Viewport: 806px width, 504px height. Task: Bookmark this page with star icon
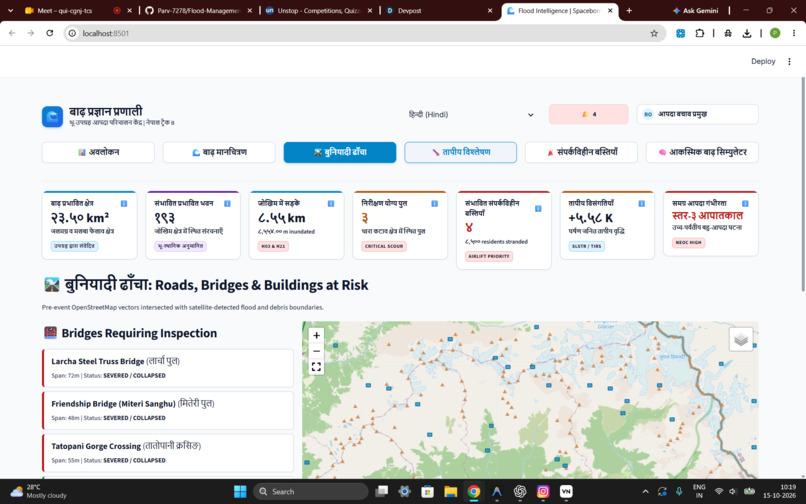click(654, 33)
